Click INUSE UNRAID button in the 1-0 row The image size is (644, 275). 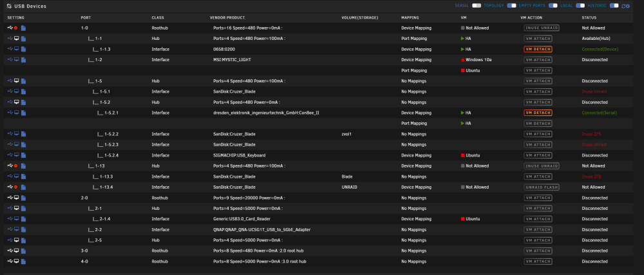tap(542, 28)
